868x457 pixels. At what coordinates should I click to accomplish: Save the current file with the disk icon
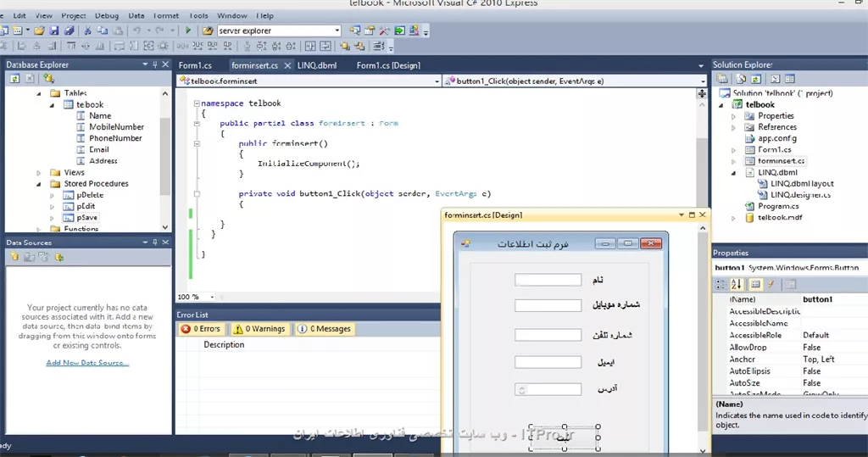coord(53,31)
